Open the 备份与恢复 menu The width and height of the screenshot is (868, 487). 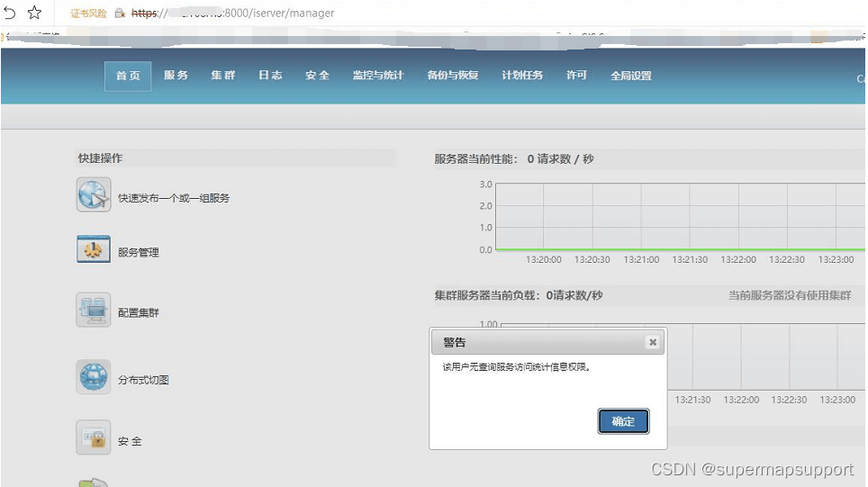click(453, 76)
